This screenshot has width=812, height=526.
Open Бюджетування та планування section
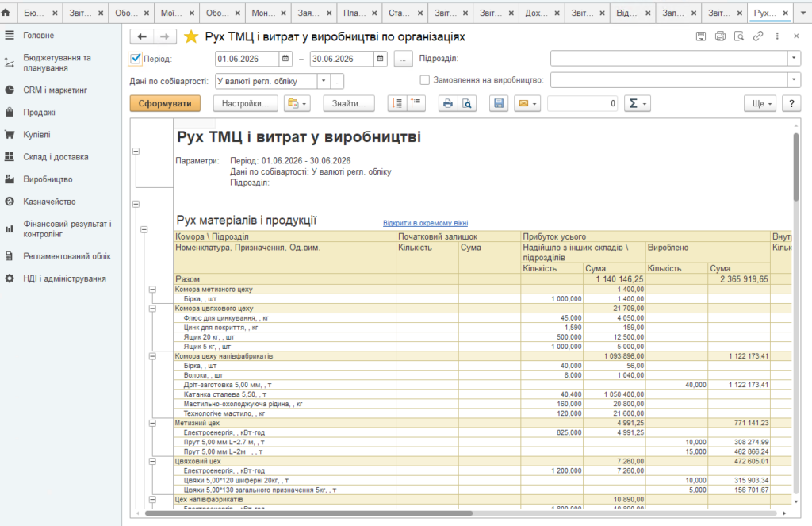57,63
